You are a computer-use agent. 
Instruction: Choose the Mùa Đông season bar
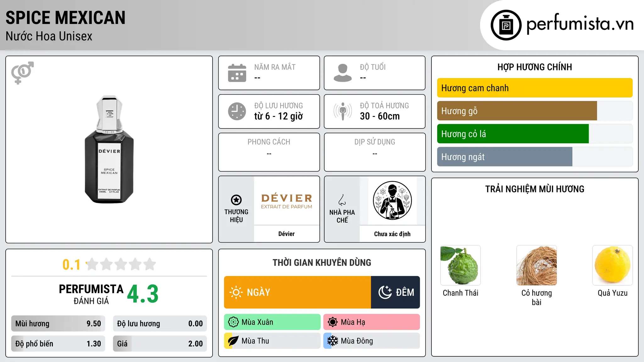pos(372,341)
